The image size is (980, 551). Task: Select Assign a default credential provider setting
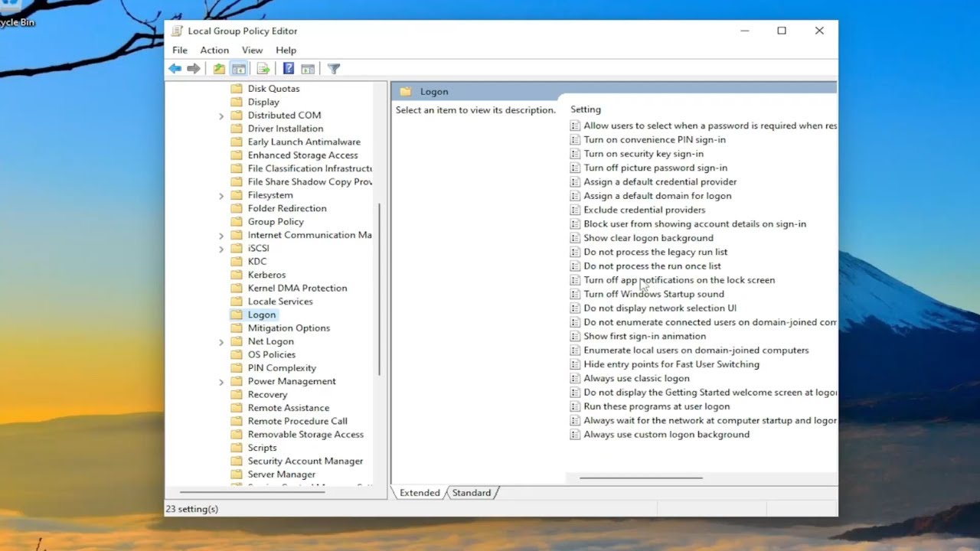pos(660,182)
